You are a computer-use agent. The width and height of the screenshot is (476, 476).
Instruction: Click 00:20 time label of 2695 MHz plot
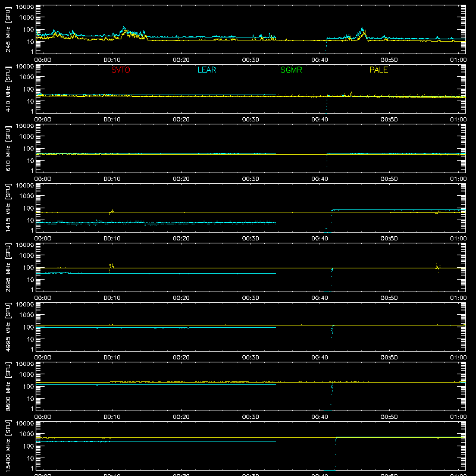[x=181, y=298]
